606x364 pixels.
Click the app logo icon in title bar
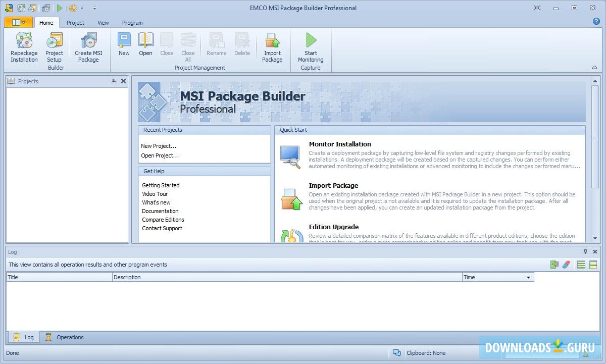coord(9,8)
